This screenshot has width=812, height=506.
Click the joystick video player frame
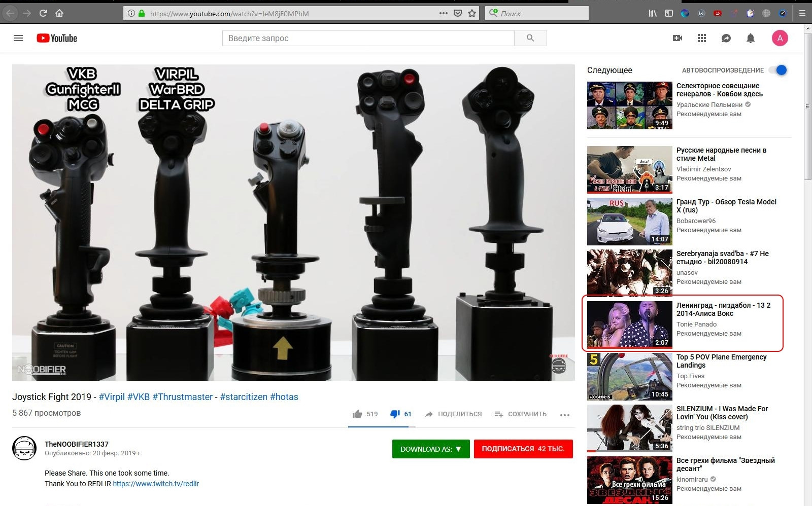tap(293, 223)
